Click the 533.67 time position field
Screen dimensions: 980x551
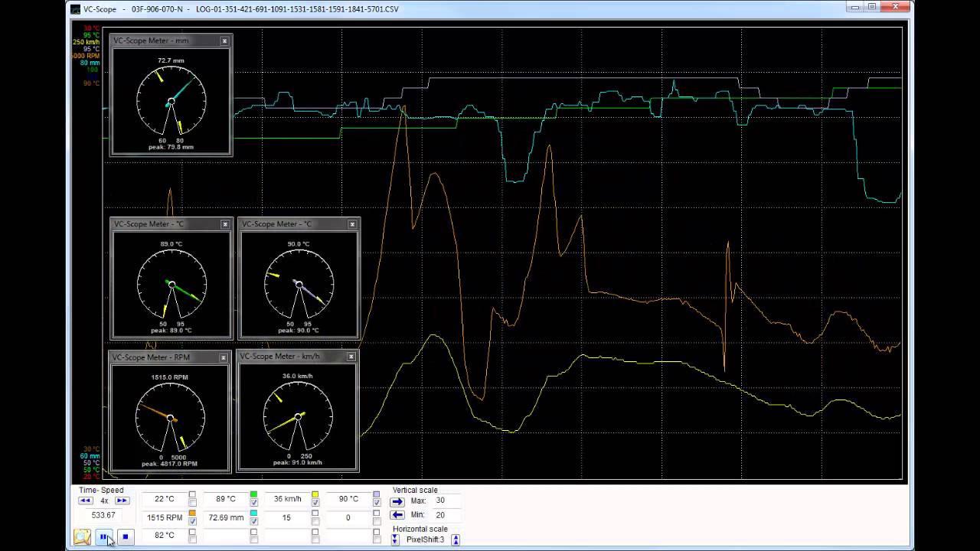click(x=103, y=515)
